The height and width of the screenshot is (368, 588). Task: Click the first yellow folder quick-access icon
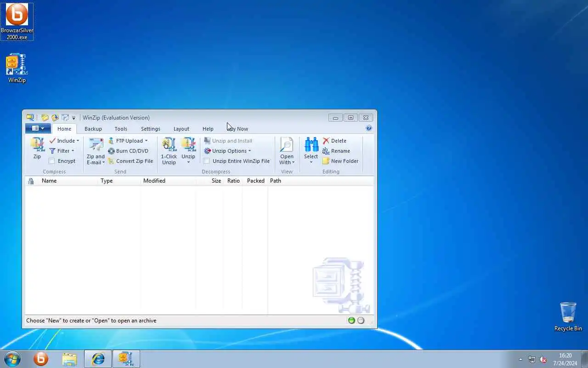[45, 118]
